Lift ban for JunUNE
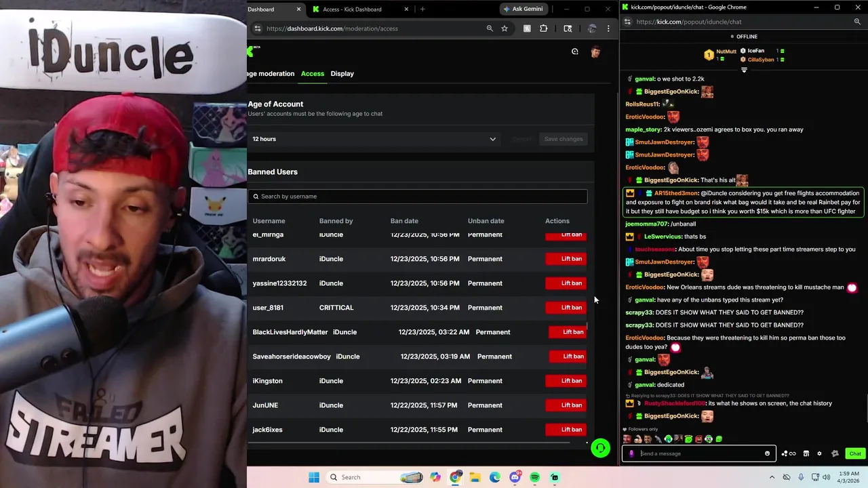The height and width of the screenshot is (488, 868). click(x=566, y=405)
